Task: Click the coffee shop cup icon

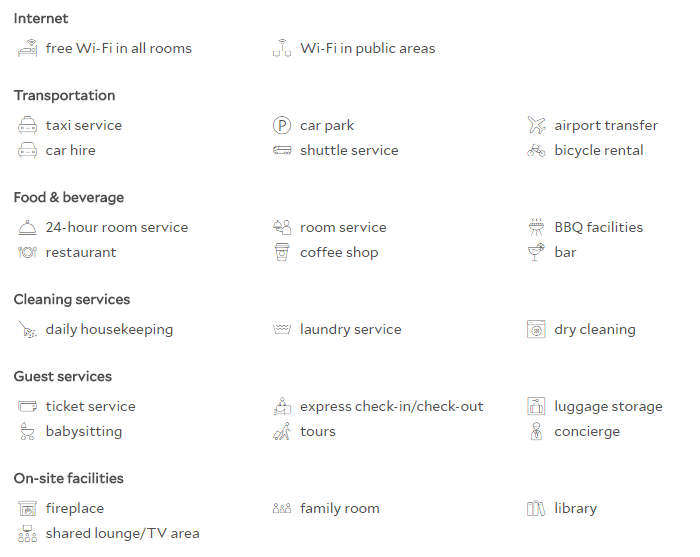Action: click(x=282, y=252)
